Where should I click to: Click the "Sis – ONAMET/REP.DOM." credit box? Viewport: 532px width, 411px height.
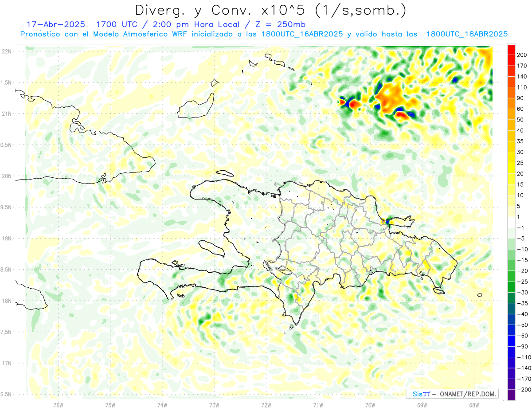tap(452, 394)
